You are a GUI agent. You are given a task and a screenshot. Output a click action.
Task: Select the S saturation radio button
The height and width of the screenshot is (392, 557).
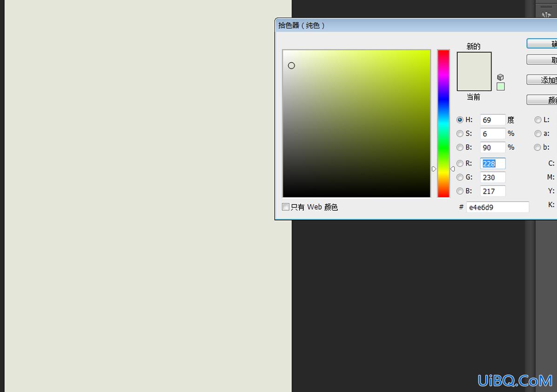tap(460, 134)
